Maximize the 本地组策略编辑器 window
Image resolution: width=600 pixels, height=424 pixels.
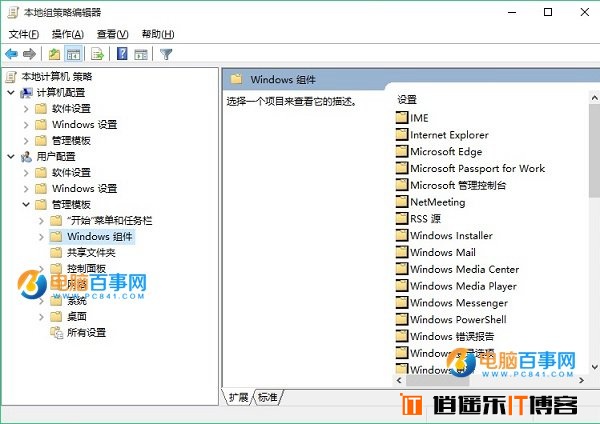[x=548, y=12]
